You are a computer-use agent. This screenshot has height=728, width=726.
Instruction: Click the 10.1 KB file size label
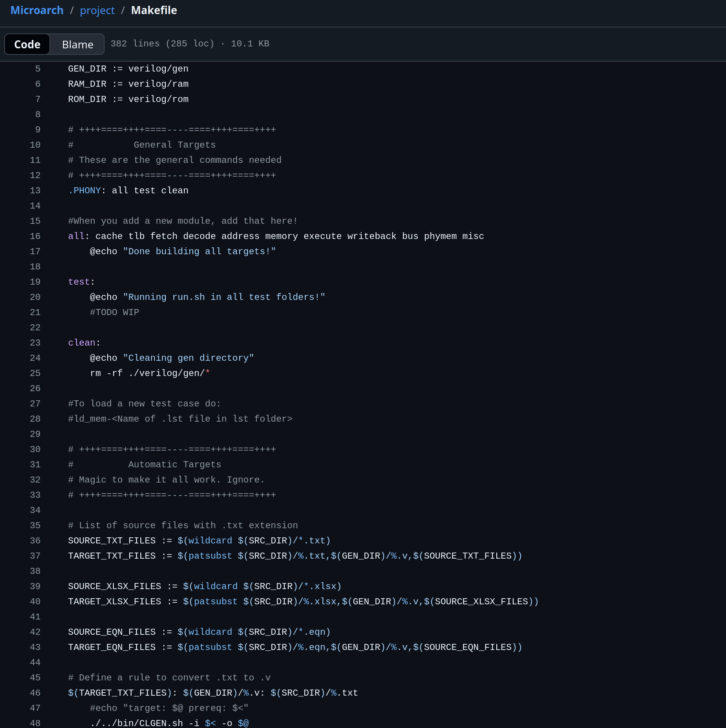(249, 43)
